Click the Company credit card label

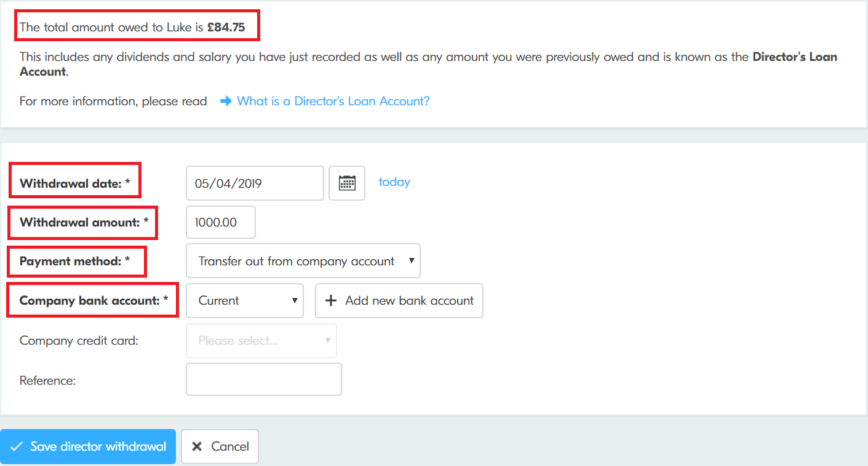79,340
